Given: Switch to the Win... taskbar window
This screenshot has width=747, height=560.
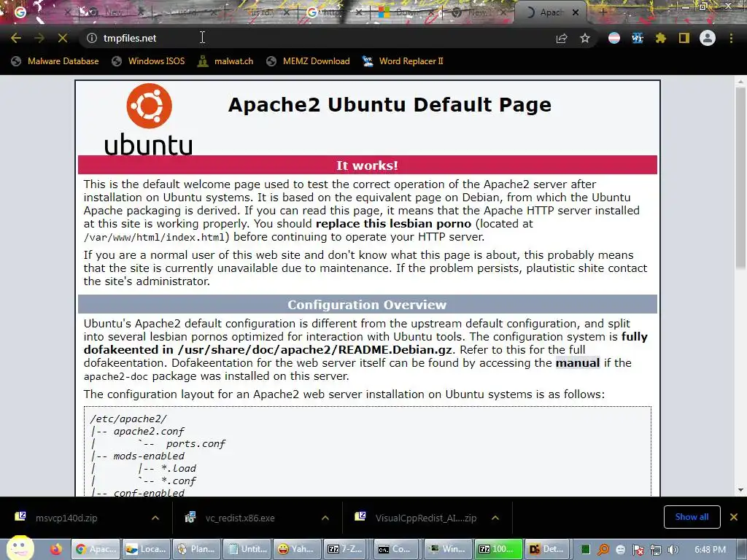Looking at the screenshot, I should point(448,550).
